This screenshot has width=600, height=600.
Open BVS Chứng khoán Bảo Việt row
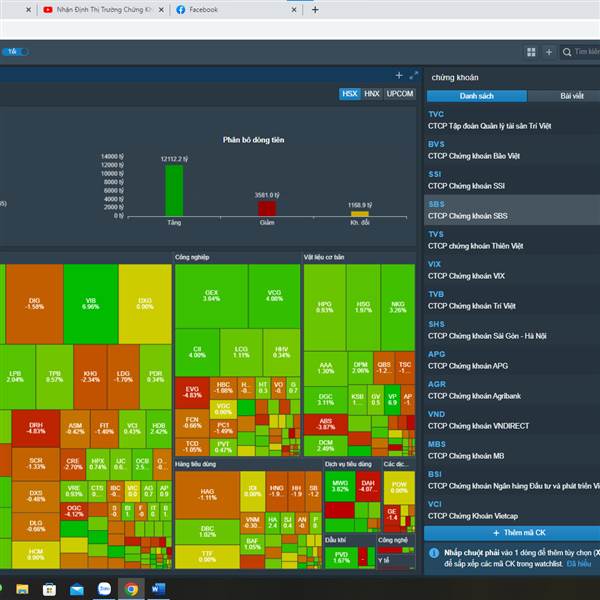pos(512,150)
